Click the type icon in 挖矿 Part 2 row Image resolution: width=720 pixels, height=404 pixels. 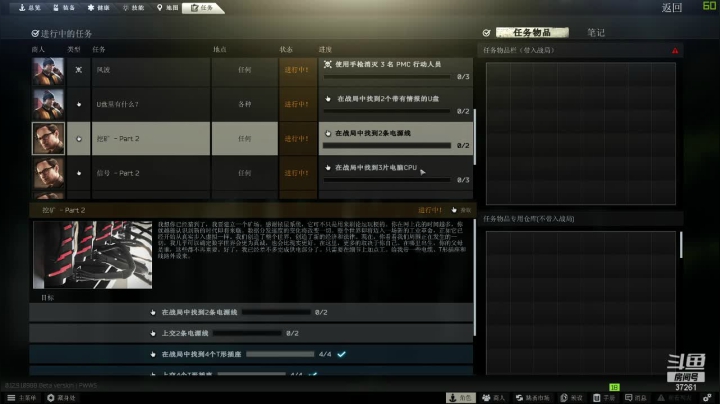point(79,139)
